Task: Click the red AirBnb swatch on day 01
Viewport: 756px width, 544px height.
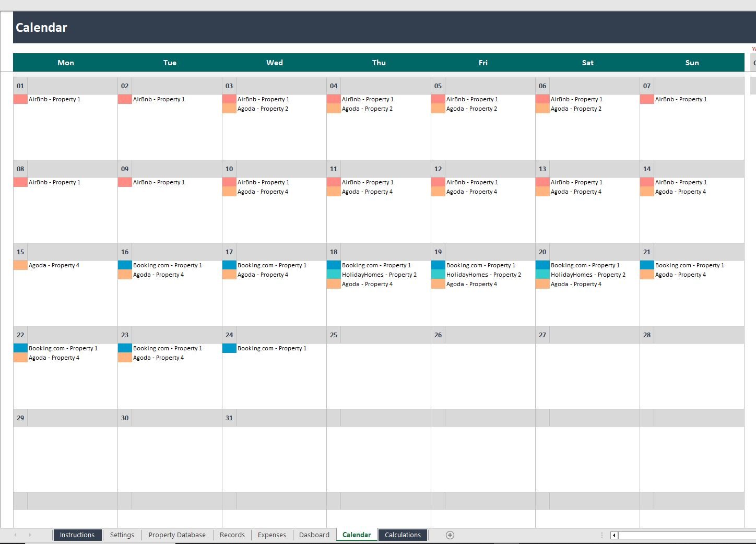Action: 20,99
